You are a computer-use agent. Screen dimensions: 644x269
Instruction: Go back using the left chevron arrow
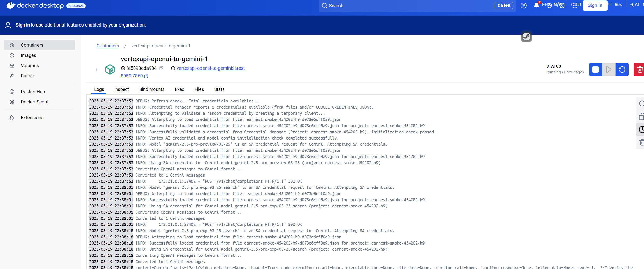[97, 70]
